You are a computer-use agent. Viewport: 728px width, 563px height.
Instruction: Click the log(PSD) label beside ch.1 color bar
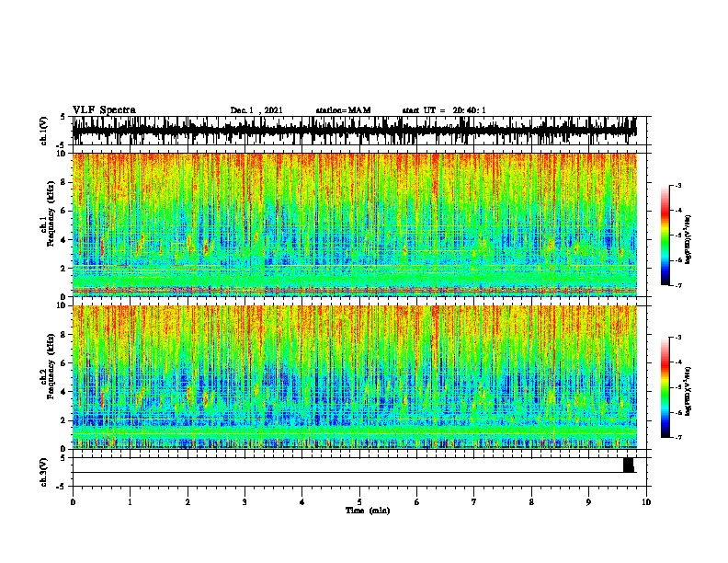coord(688,240)
